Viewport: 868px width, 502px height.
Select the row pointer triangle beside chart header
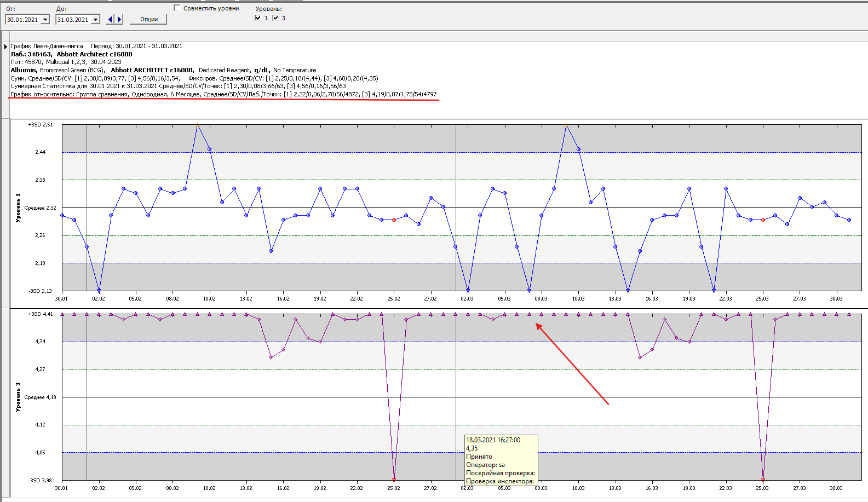[x=5, y=47]
